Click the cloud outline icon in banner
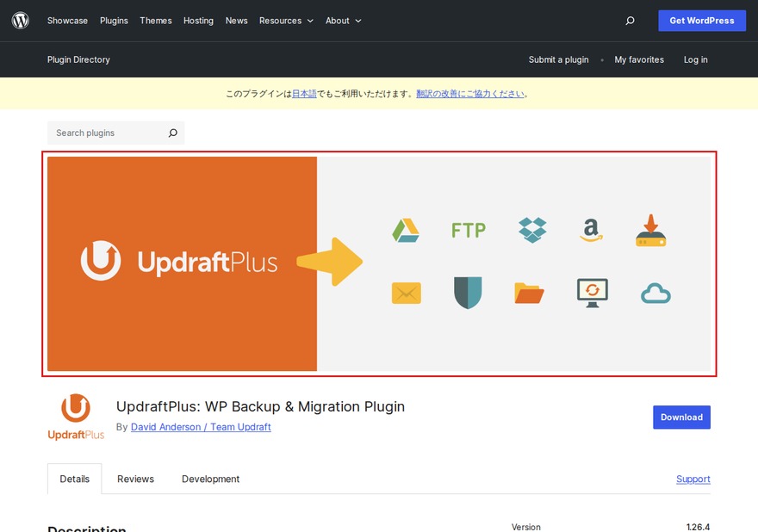 655,294
